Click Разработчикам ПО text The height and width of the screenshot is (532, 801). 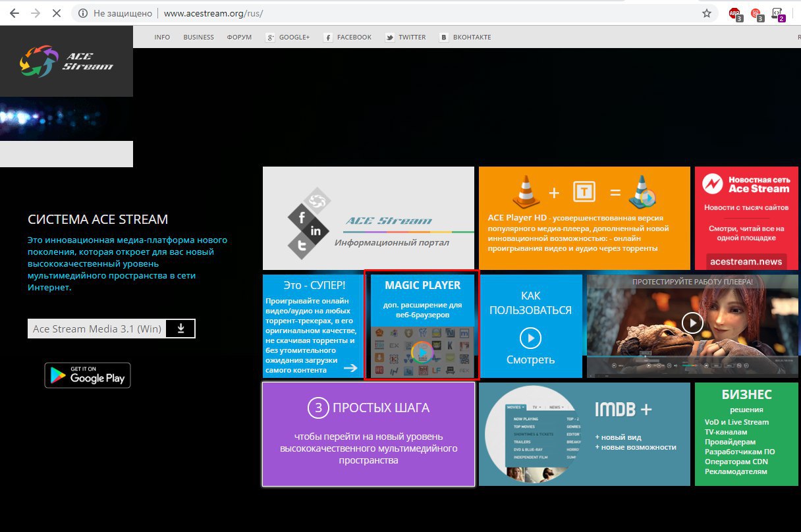(740, 452)
